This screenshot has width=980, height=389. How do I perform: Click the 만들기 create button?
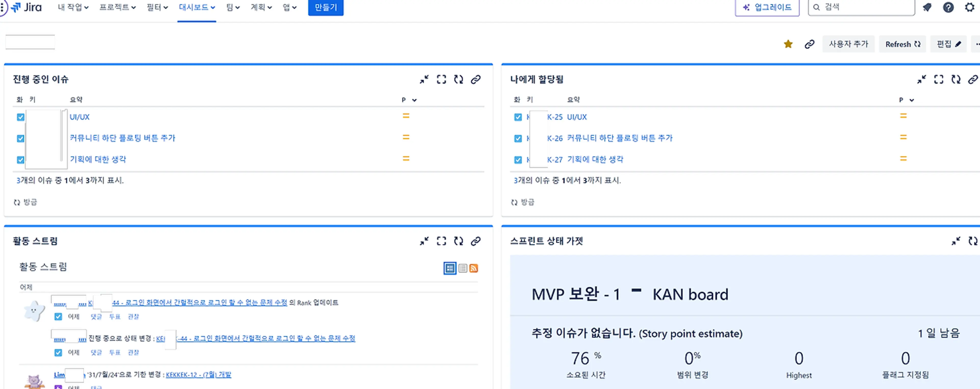(326, 7)
